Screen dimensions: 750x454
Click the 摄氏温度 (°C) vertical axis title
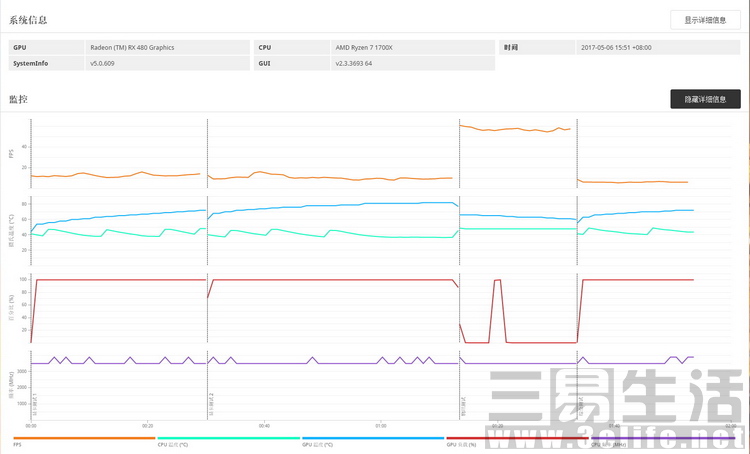pyautogui.click(x=11, y=231)
